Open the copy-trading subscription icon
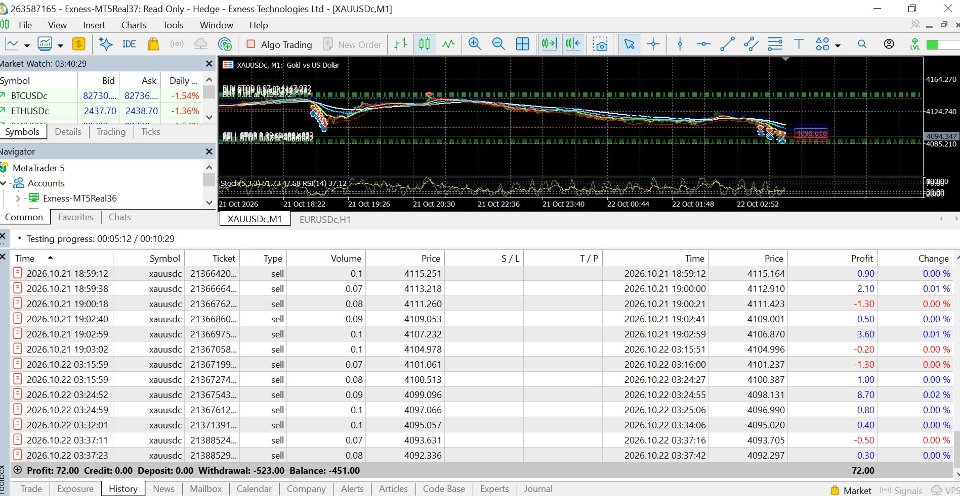Image resolution: width=960 pixels, height=496 pixels. click(225, 44)
